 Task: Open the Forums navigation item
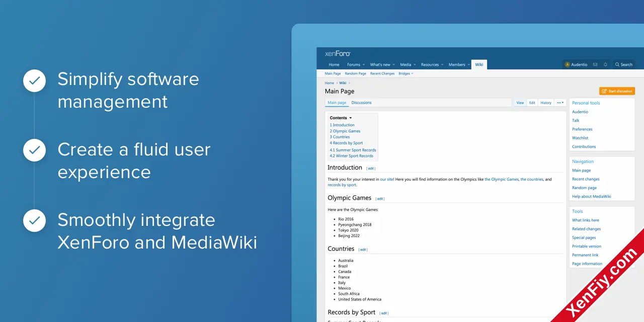click(x=354, y=64)
